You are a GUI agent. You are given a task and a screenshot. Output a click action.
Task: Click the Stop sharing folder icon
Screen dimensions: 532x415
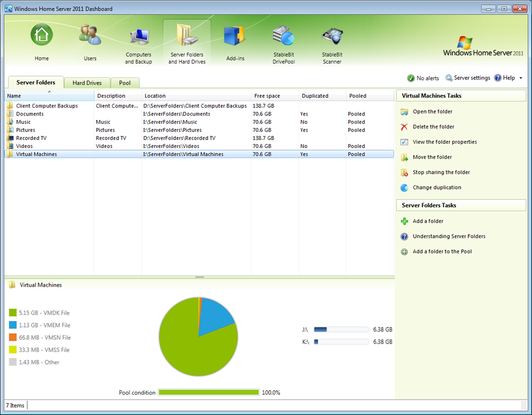tap(404, 172)
